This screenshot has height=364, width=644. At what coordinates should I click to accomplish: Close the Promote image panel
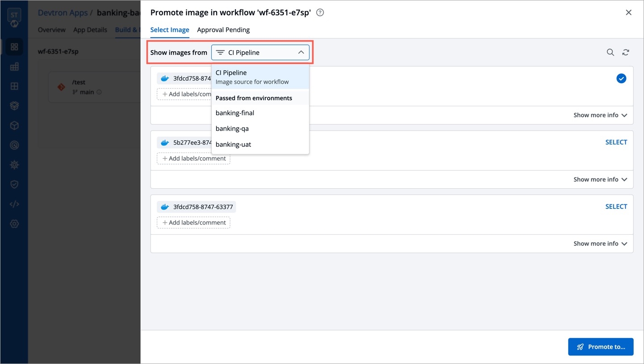click(628, 13)
